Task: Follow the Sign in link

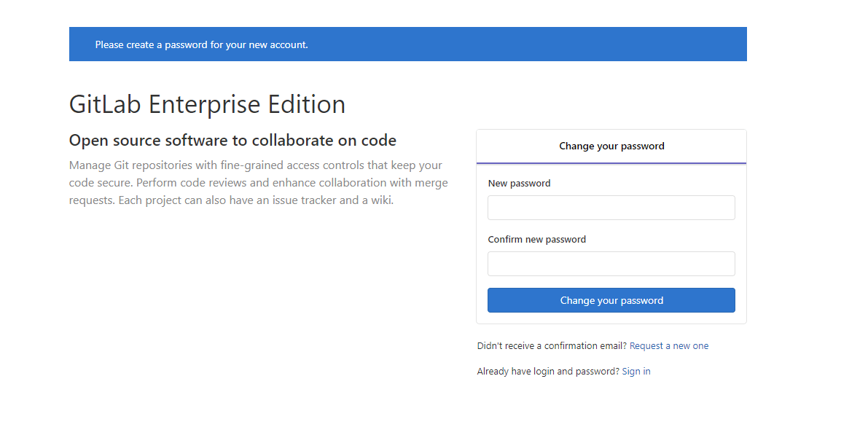Action: (x=636, y=372)
